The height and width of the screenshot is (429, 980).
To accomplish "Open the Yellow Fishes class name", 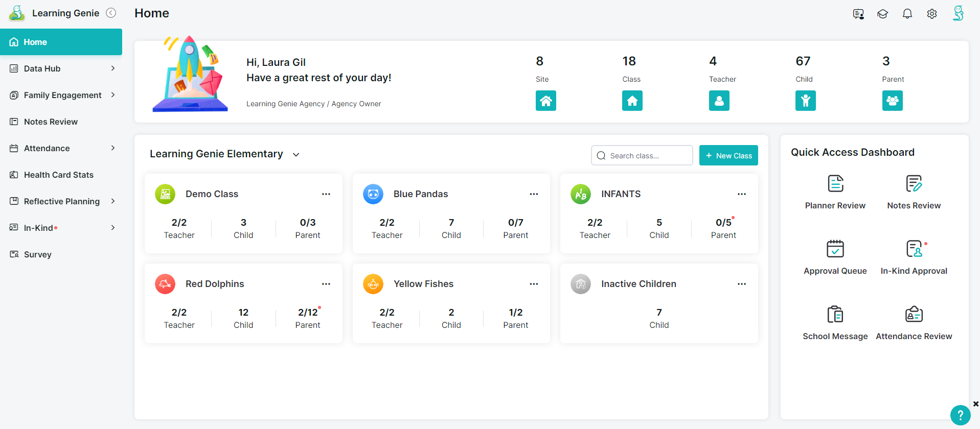I will pyautogui.click(x=423, y=284).
